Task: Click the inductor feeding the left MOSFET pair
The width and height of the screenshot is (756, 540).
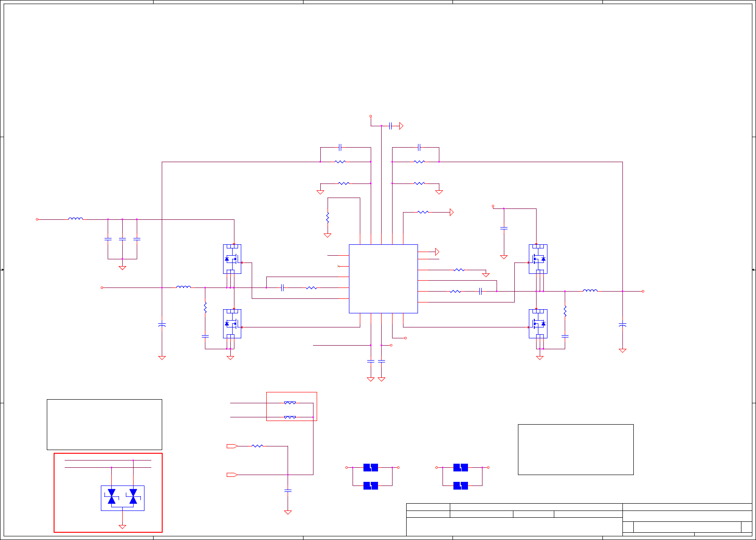Action: (184, 287)
